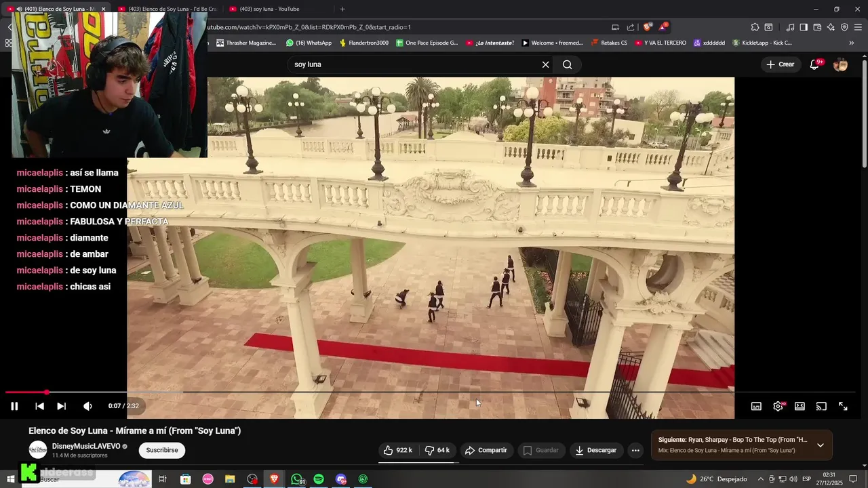Open WhatsApp from the taskbar
The width and height of the screenshot is (868, 488).
297,479
